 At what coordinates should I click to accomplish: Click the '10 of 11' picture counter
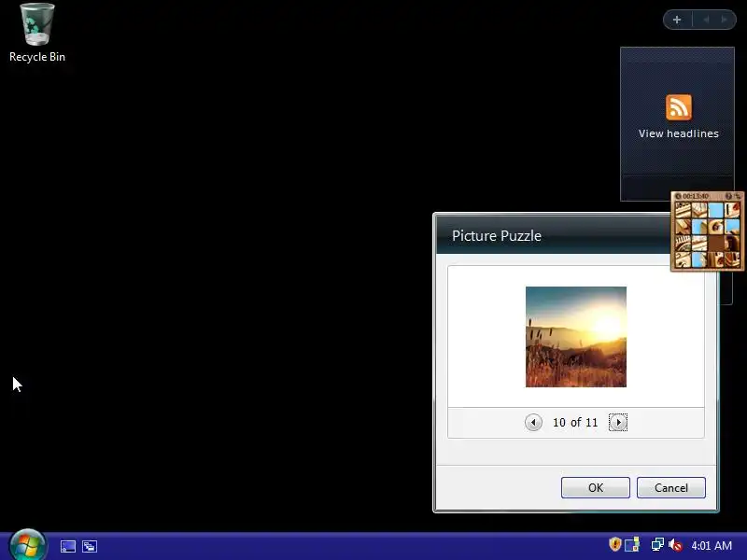[x=575, y=423]
